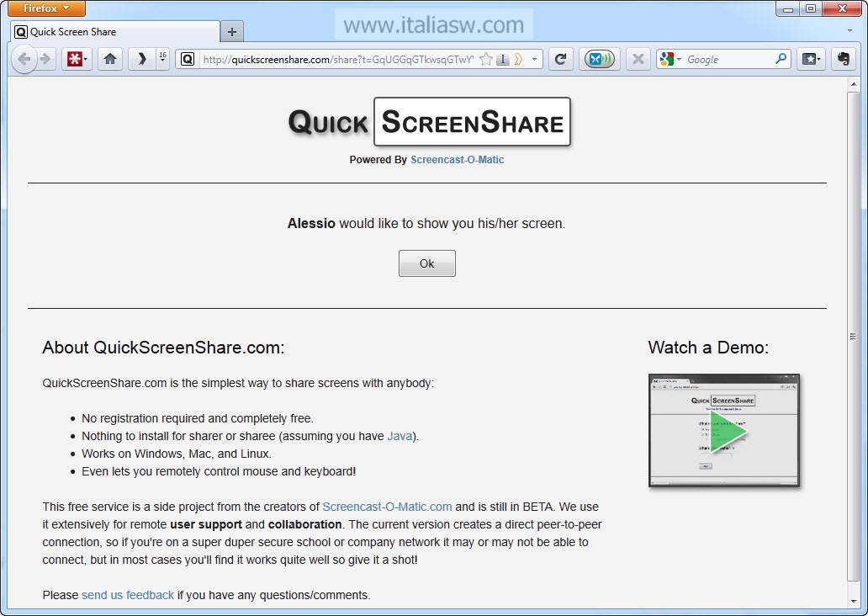This screenshot has height=616, width=868.
Task: Go forward to the next page
Action: (x=46, y=59)
